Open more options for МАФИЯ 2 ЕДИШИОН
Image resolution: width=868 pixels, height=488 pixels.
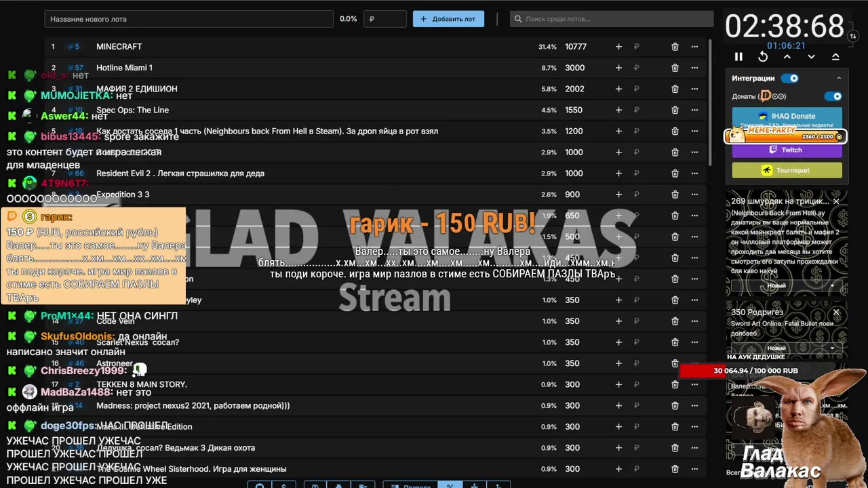[694, 89]
